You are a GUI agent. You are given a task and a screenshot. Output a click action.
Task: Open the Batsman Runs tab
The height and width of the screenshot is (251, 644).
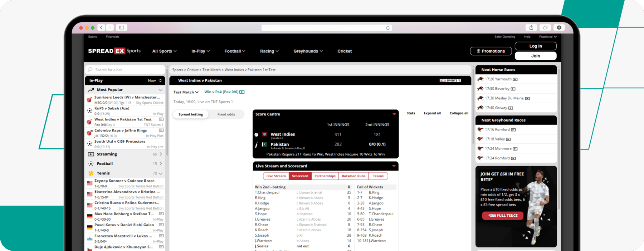pyautogui.click(x=353, y=176)
